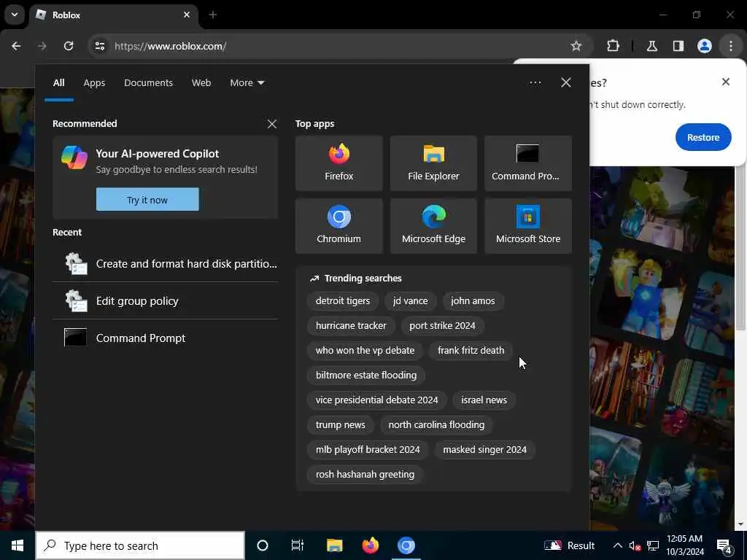Switch to the Apps search tab
This screenshot has width=747, height=560.
[94, 83]
